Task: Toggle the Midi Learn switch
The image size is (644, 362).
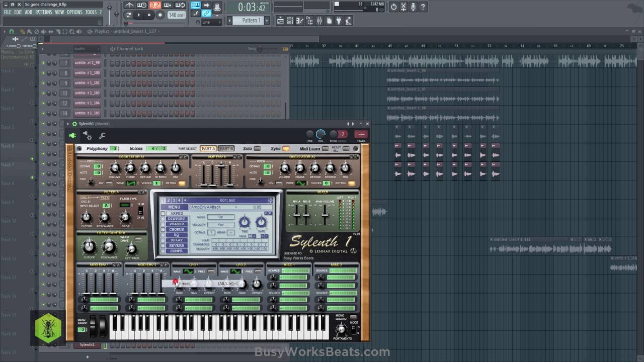Action: point(325,149)
